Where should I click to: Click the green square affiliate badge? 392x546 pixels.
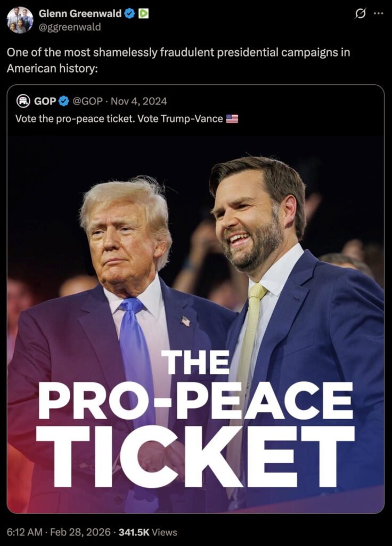(x=143, y=14)
